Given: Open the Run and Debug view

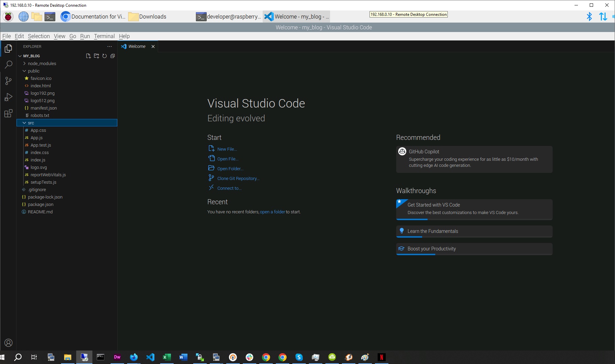Looking at the screenshot, I should coord(8,97).
